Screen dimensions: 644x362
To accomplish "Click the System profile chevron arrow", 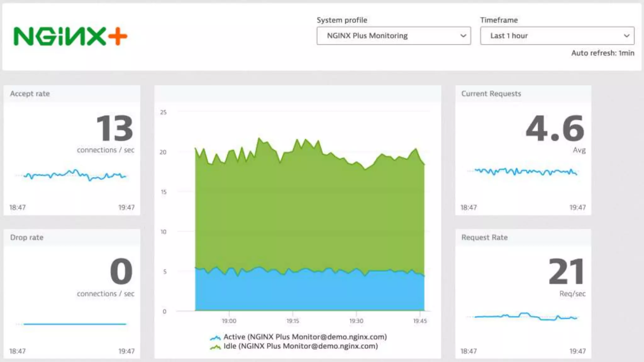I will coord(463,36).
